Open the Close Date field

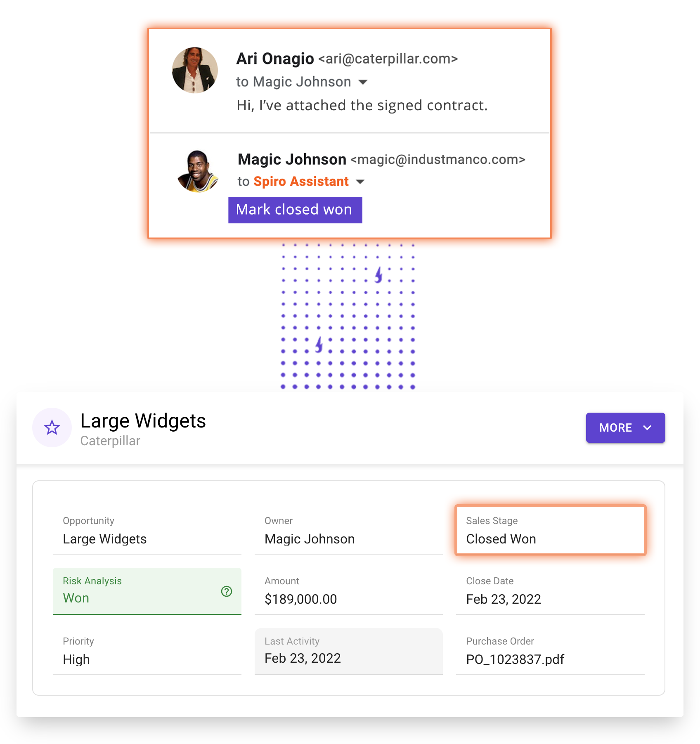pyautogui.click(x=550, y=591)
